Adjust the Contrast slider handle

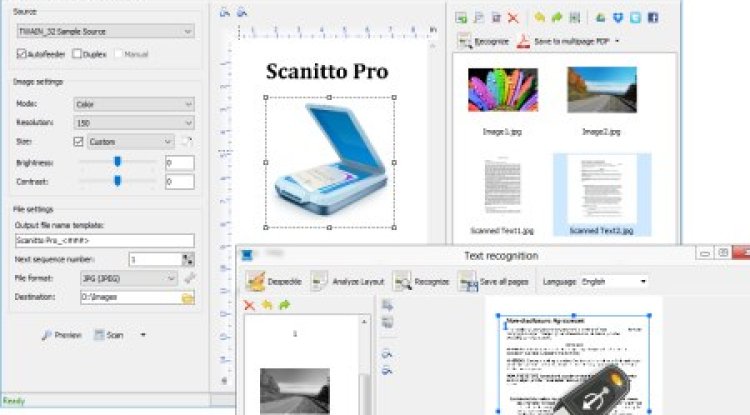[x=117, y=181]
